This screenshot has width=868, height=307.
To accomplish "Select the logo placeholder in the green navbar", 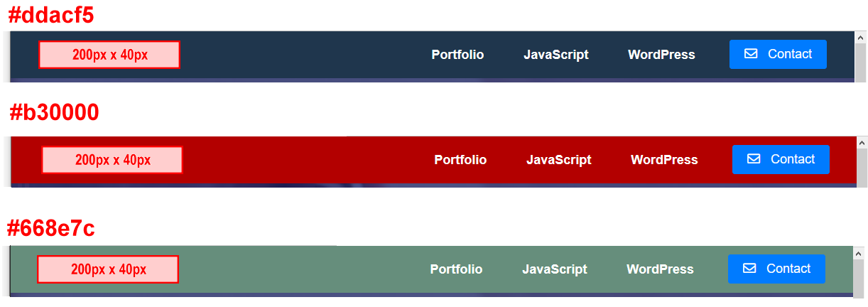I will tap(108, 269).
